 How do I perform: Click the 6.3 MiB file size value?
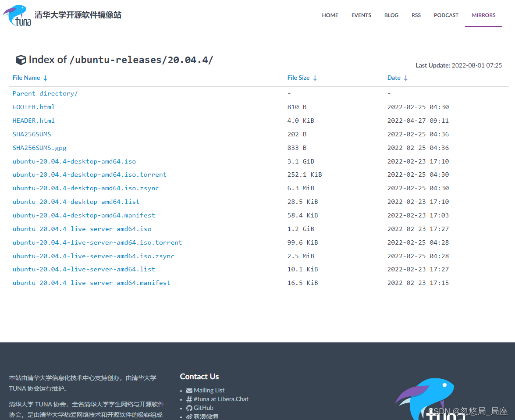301,189
